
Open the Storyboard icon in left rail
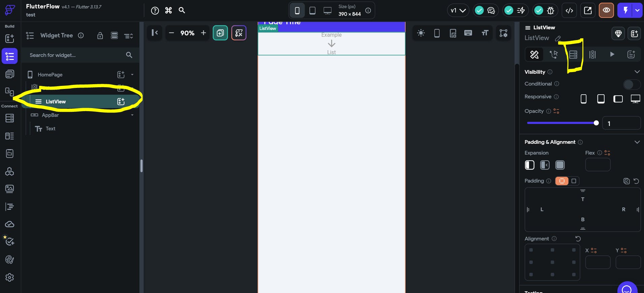pyautogui.click(x=10, y=92)
